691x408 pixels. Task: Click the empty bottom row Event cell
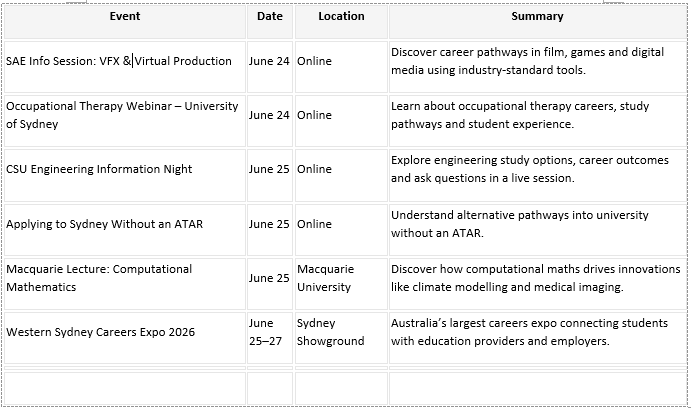point(125,388)
